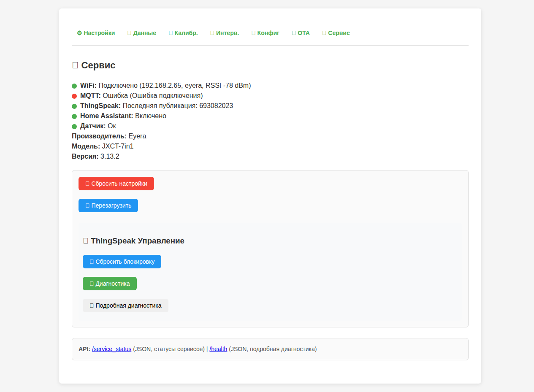The height and width of the screenshot is (392, 534).
Task: Click the red MQTT status dot
Action: [74, 96]
